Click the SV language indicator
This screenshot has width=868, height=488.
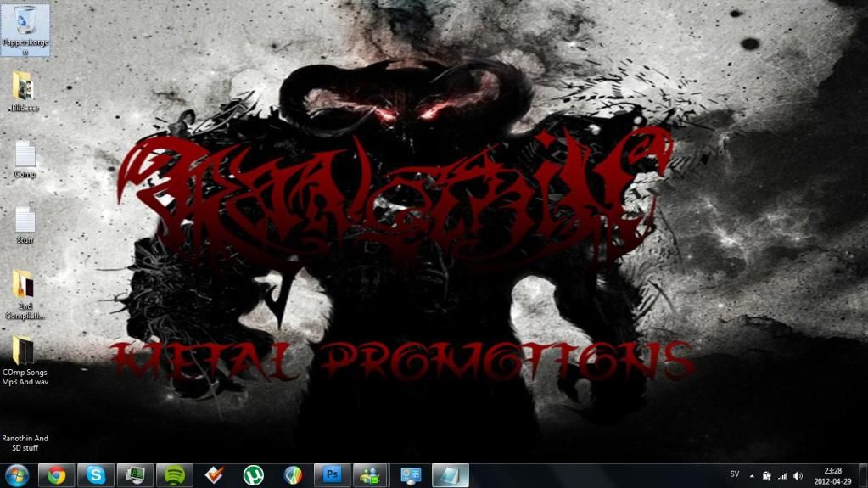click(735, 474)
